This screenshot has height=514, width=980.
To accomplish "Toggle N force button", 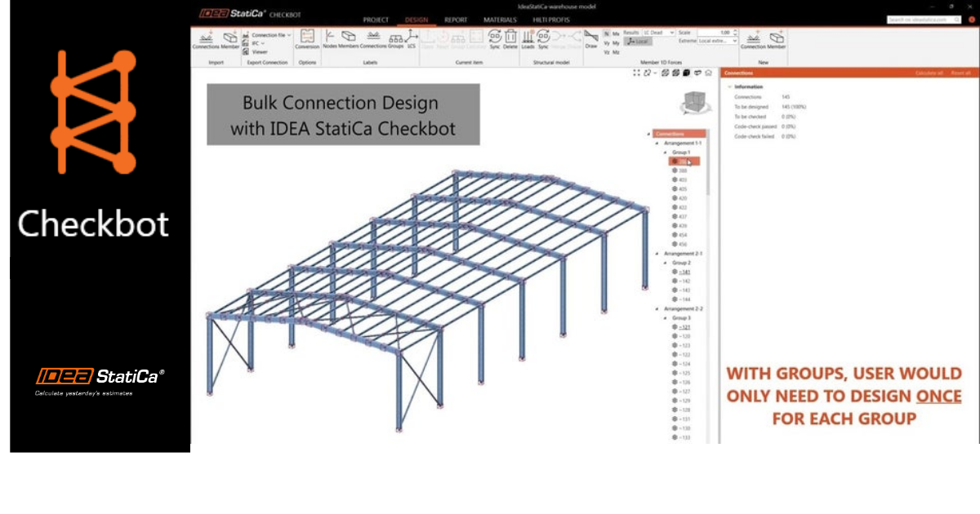I will 606,33.
